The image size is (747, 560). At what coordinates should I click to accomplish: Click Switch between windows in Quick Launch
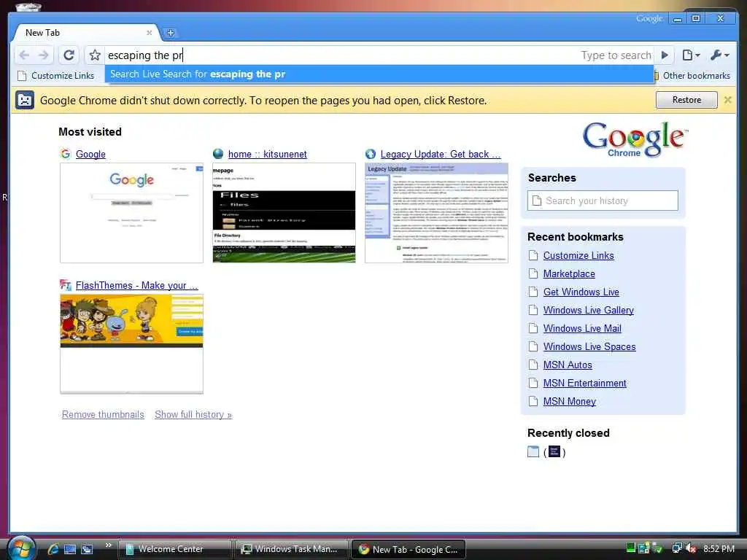click(87, 549)
